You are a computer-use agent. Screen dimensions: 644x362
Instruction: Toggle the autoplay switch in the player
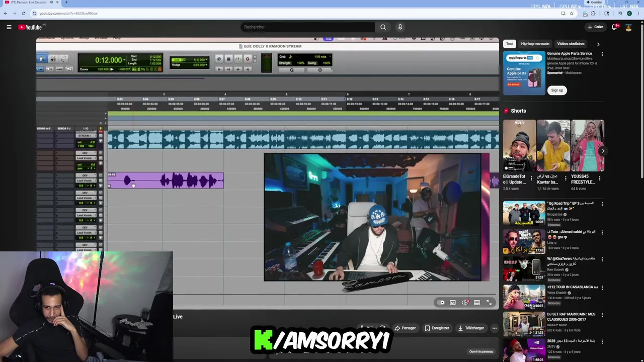(441, 303)
